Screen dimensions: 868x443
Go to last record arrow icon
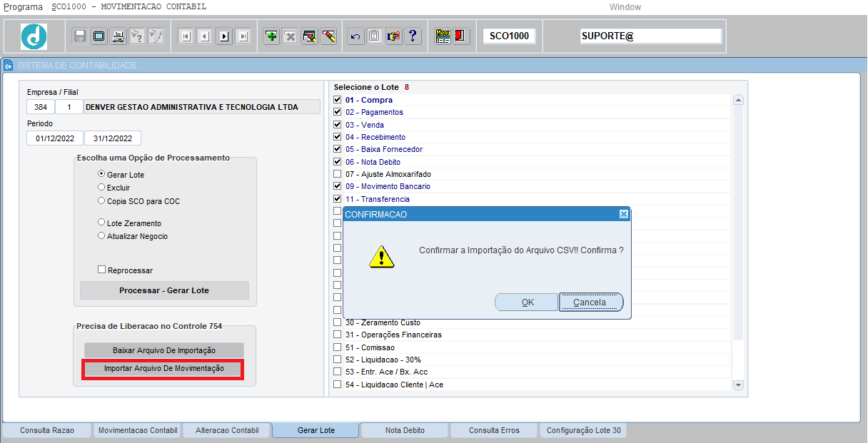(243, 36)
